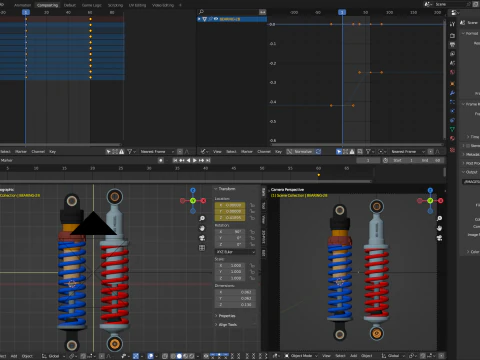Jump to the start frame

click(x=175, y=160)
